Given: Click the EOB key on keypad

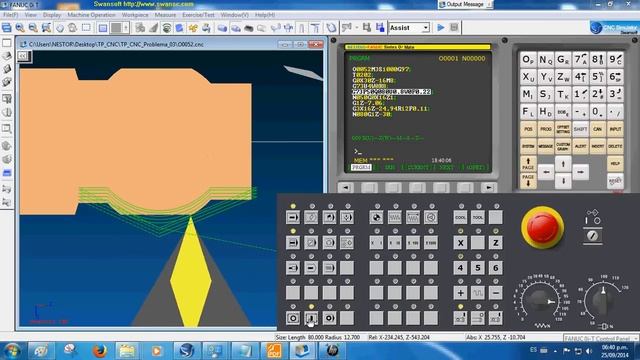Looking at the screenshot, I should (x=563, y=111).
